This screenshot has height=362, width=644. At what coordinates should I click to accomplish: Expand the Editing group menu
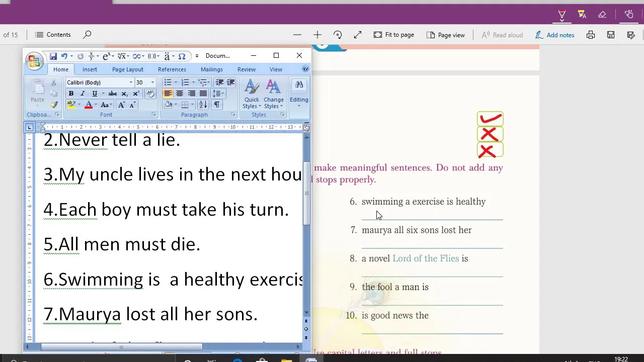coord(299,94)
